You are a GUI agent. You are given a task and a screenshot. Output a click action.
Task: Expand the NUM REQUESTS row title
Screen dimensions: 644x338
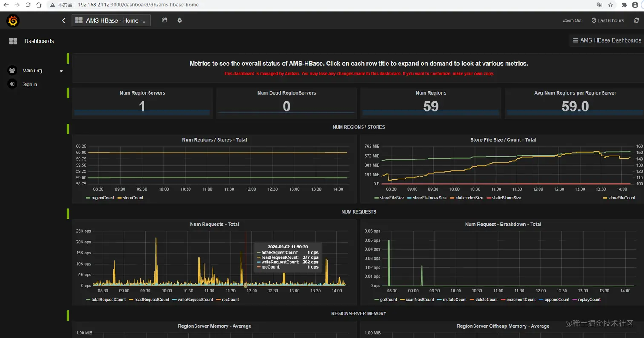click(359, 211)
